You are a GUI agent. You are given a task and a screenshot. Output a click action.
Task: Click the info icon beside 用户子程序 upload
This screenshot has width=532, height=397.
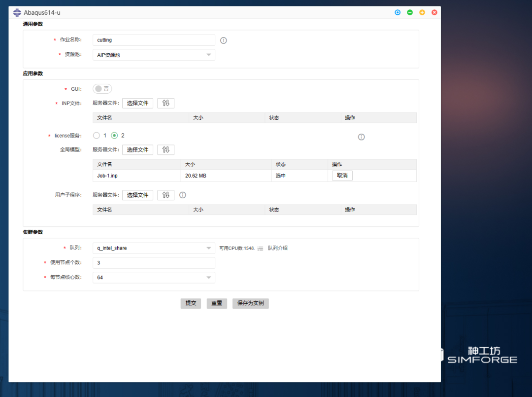coord(183,195)
